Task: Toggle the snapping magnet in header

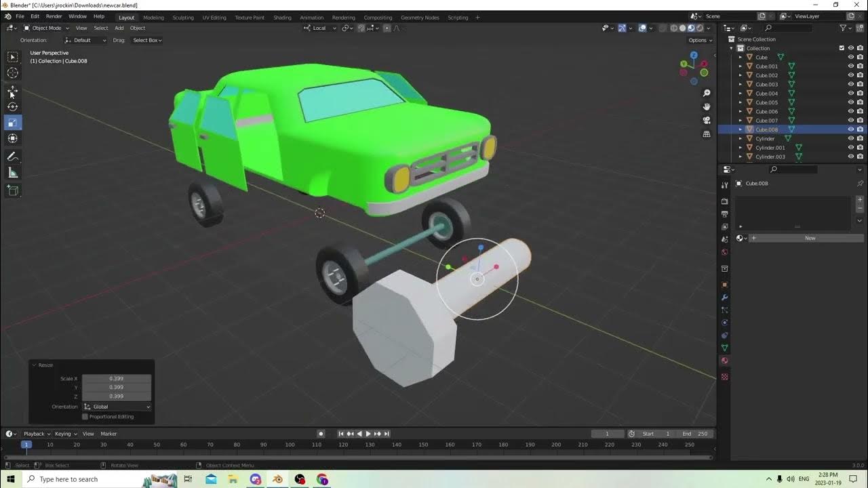Action: pos(361,28)
